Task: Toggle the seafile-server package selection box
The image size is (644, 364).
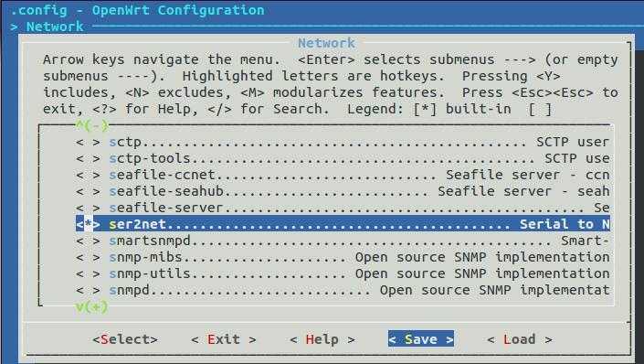Action: tap(88, 208)
